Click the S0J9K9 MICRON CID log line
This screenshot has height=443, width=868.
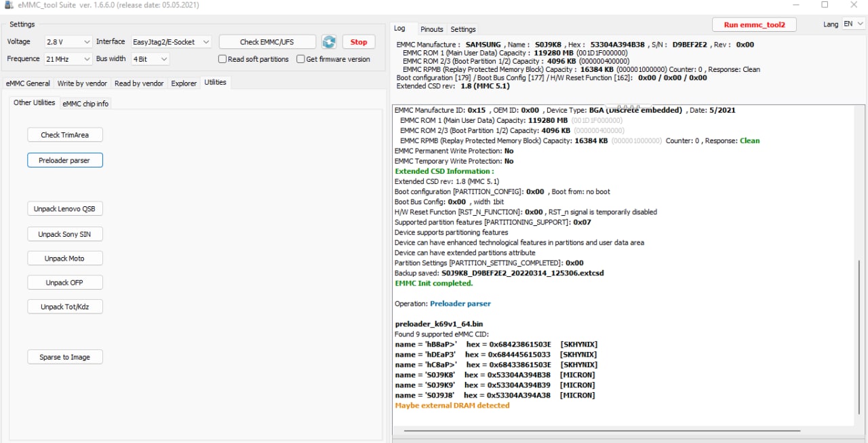[x=495, y=385]
